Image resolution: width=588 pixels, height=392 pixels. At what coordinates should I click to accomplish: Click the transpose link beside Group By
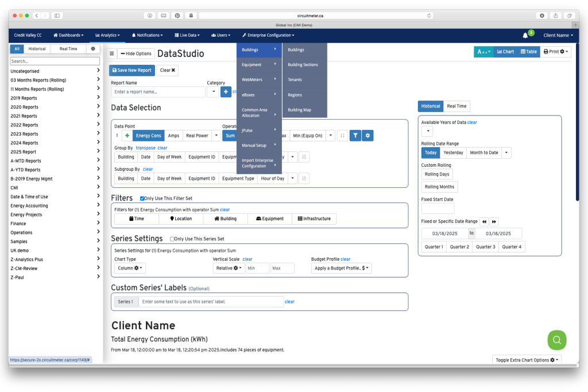click(x=145, y=148)
